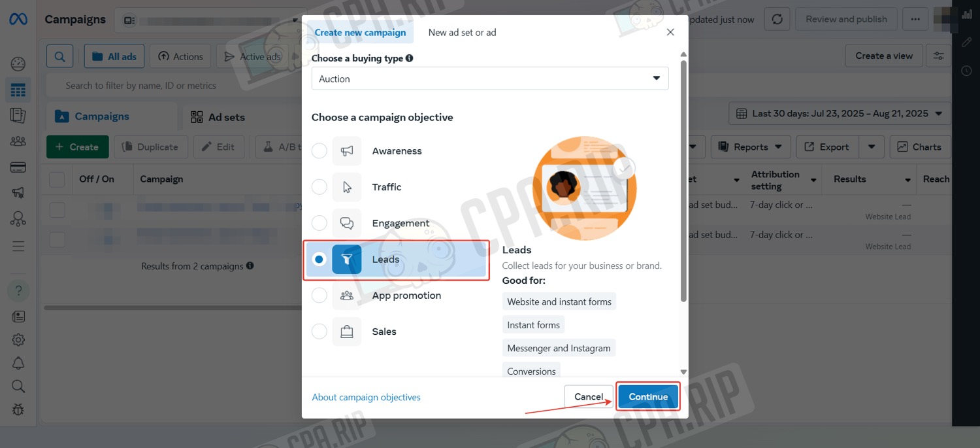
Task: Expand the Auction buying type dropdown
Action: point(490,78)
